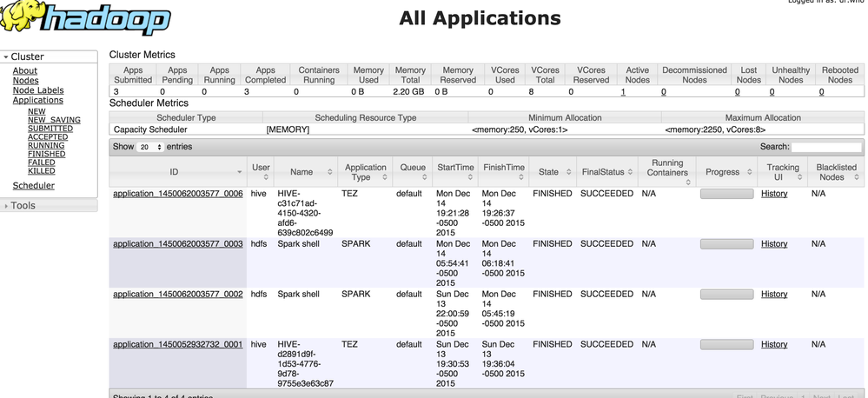This screenshot has width=868, height=398.
Task: Click progress bar of application 0006
Action: pos(727,194)
